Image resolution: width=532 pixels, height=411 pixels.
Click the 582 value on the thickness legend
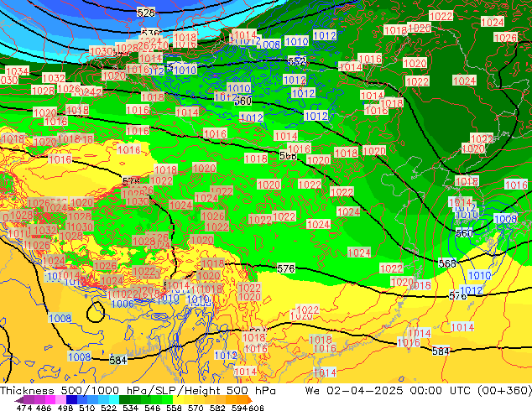click(217, 408)
